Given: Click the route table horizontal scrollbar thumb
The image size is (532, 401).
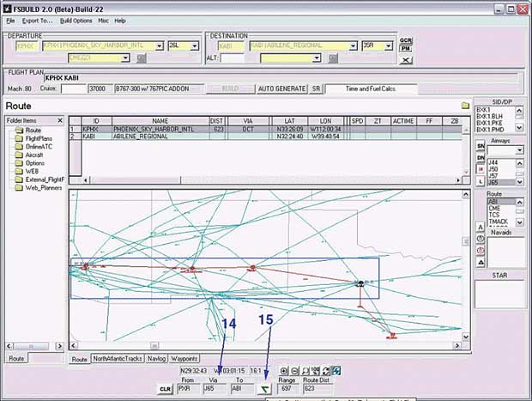Looking at the screenshot, I should coord(136,180).
